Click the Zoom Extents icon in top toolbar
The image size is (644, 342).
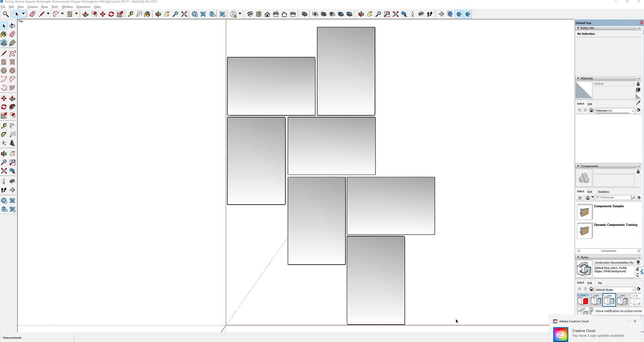[x=184, y=14]
